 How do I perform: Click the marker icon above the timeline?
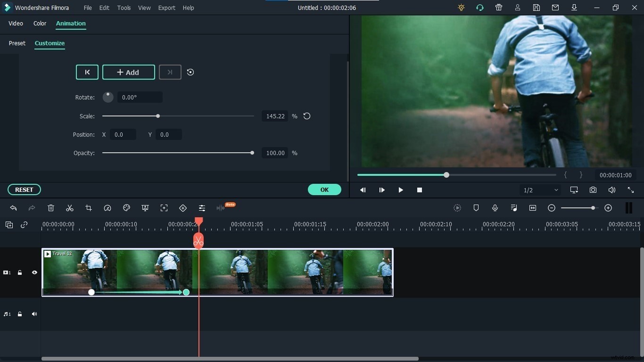click(x=476, y=208)
